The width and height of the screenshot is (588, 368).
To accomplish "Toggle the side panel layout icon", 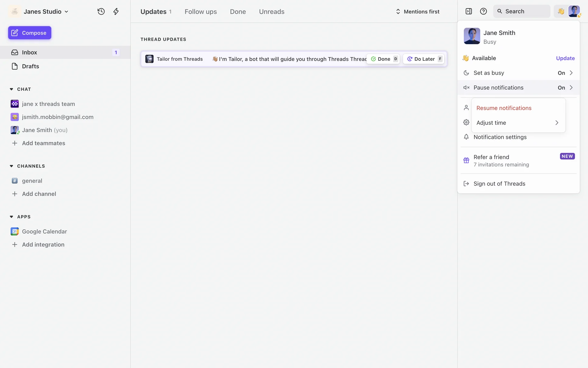I will [469, 11].
